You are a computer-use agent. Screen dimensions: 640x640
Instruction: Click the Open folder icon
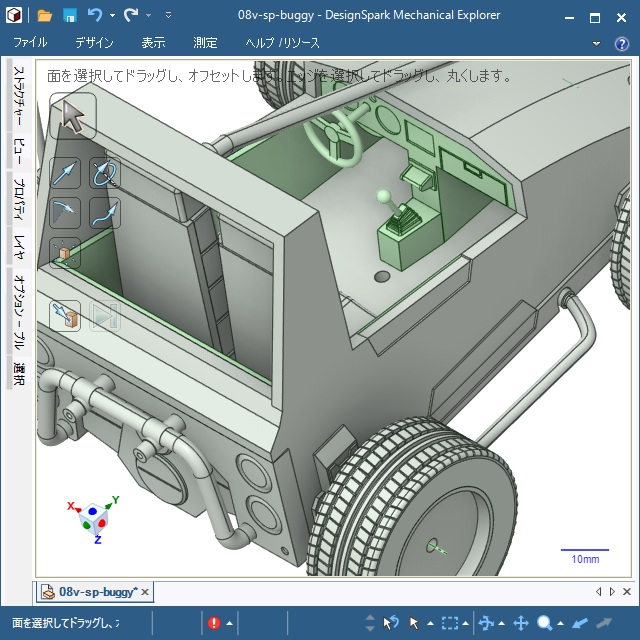pos(45,16)
